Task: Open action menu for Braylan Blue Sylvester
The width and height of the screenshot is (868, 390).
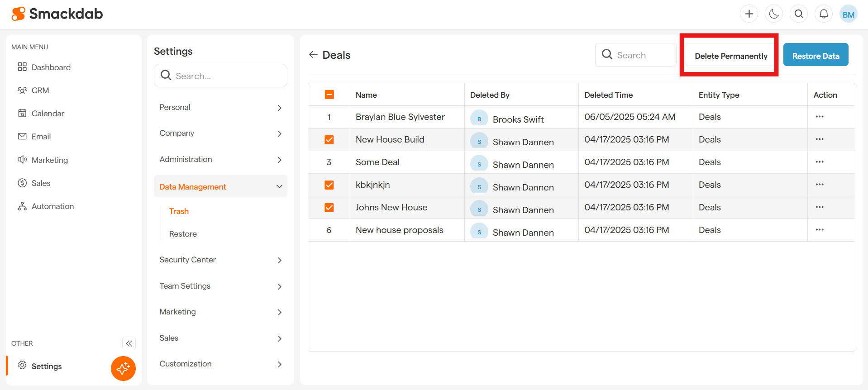Action: click(x=820, y=117)
